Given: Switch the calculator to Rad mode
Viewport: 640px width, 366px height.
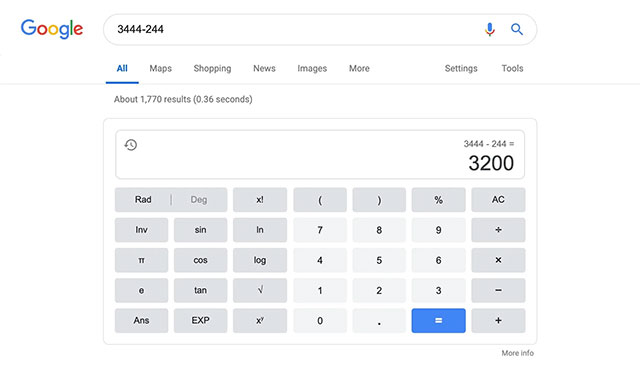Looking at the screenshot, I should (143, 200).
